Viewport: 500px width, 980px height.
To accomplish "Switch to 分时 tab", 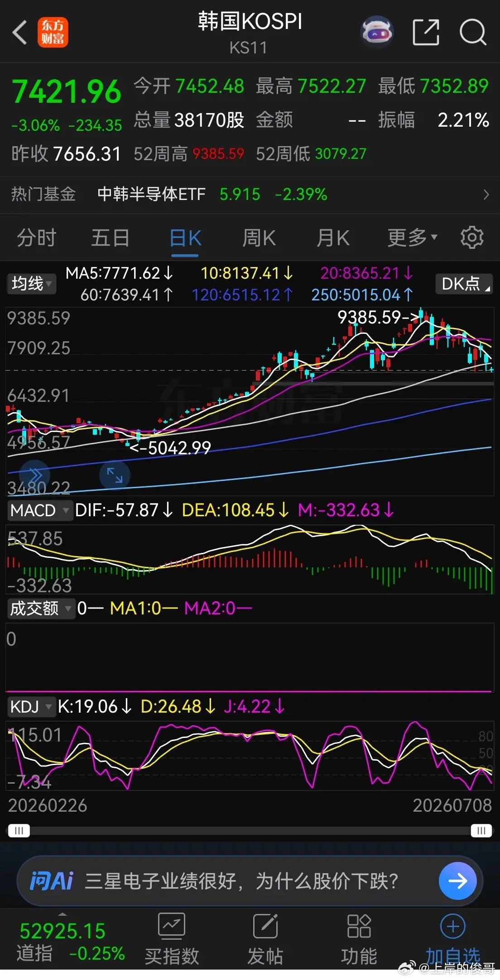I will click(36, 238).
